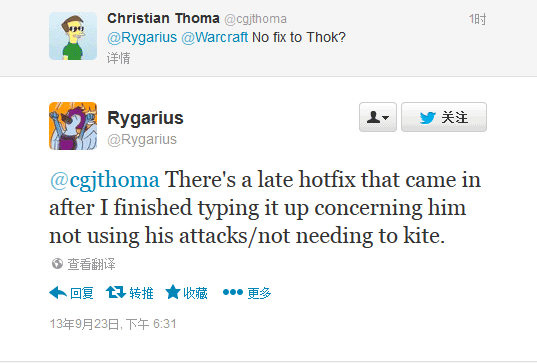The image size is (537, 363).
Task: Open the @cgjthoma mention in Rygarius's tweet
Action: (x=104, y=180)
